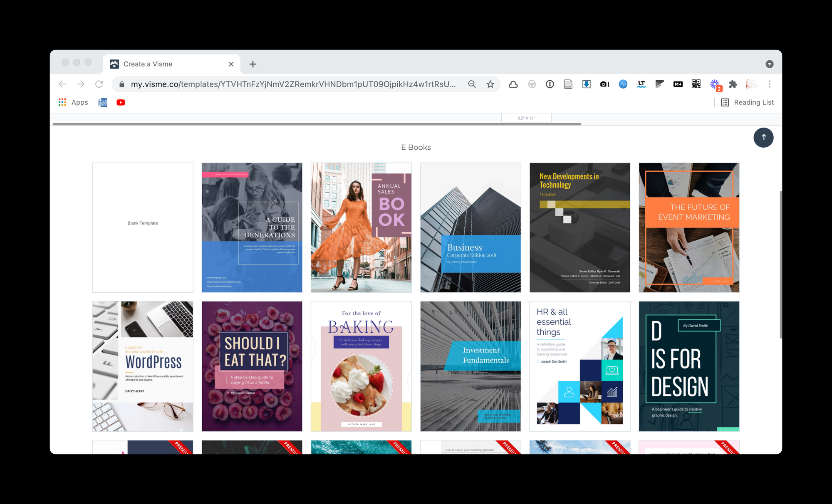832x504 pixels.
Task: Click the dark flag extension icon
Action: [659, 84]
